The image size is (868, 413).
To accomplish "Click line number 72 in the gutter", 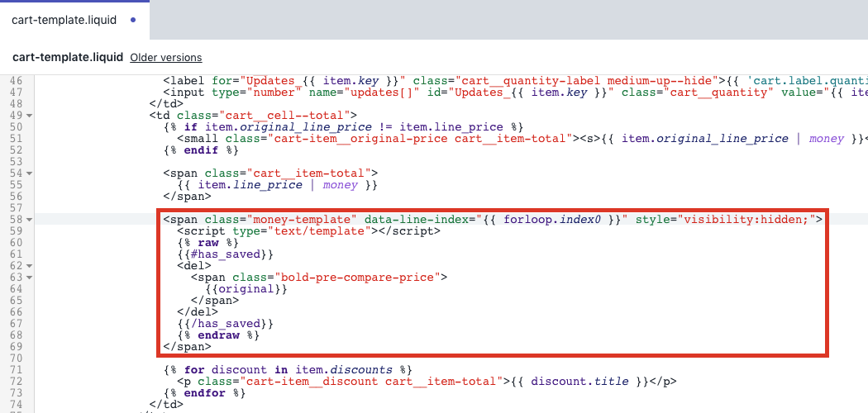I will coord(17,381).
